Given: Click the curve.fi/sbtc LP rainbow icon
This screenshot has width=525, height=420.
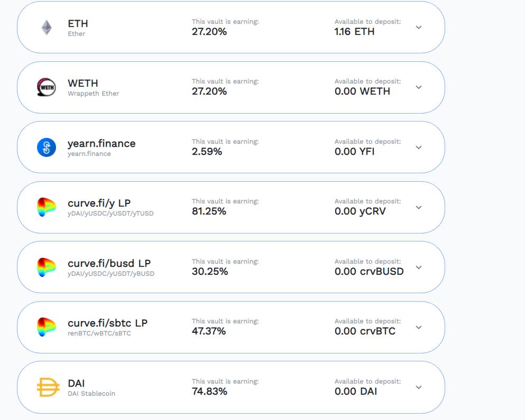Looking at the screenshot, I should click(x=47, y=327).
